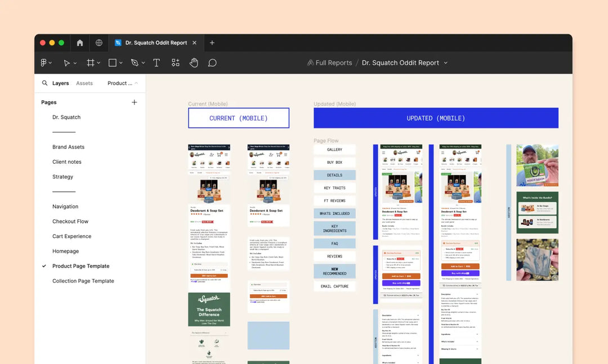Screen dimensions: 608x364
Task: Open a new tab with plus
Action: coord(212,43)
